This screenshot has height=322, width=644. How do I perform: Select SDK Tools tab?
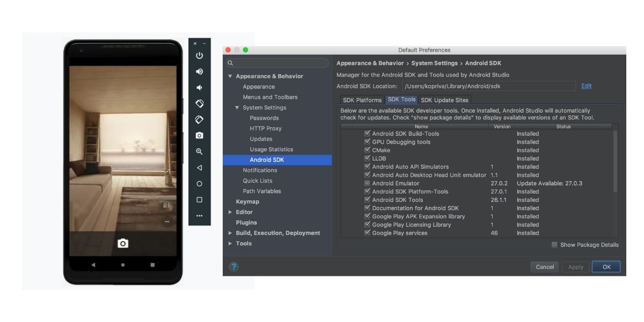[401, 100]
